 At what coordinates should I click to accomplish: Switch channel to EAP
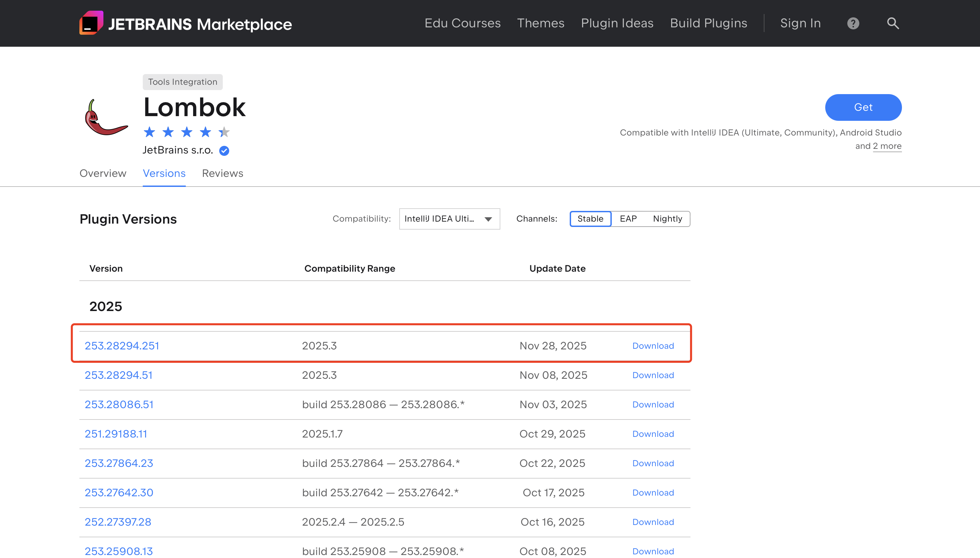point(628,219)
